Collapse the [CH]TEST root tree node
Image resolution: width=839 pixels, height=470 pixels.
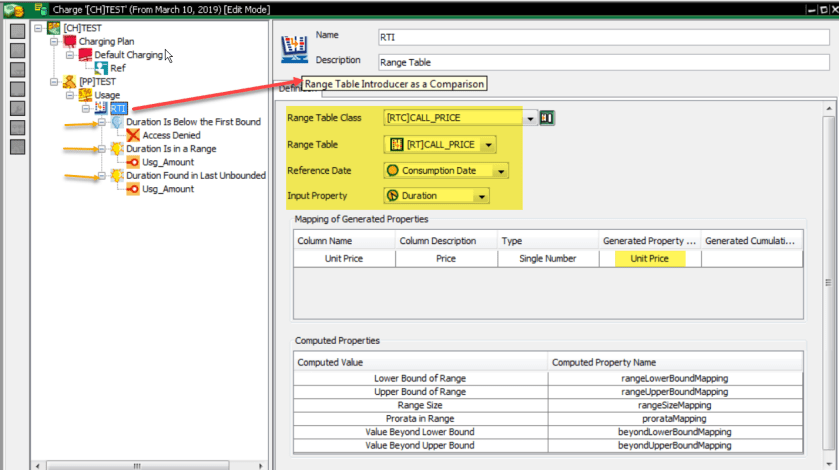pos(38,28)
